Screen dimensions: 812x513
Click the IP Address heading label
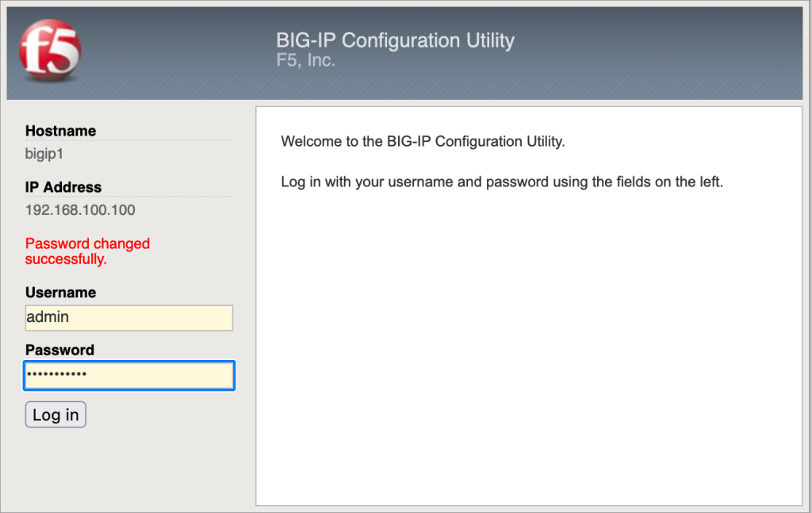pyautogui.click(x=63, y=187)
